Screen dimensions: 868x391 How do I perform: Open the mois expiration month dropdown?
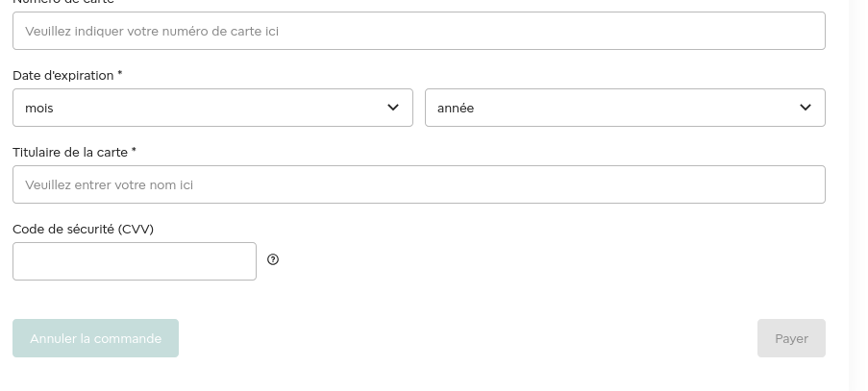(x=212, y=108)
